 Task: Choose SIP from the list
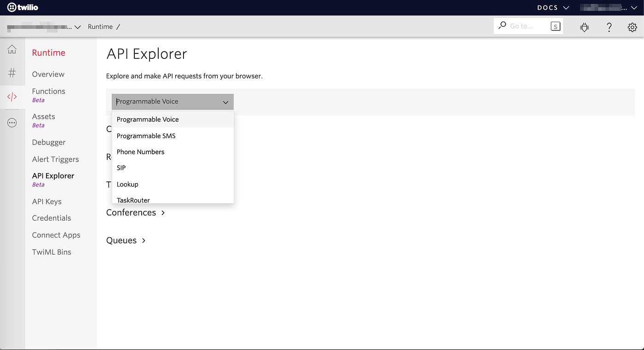pyautogui.click(x=173, y=168)
